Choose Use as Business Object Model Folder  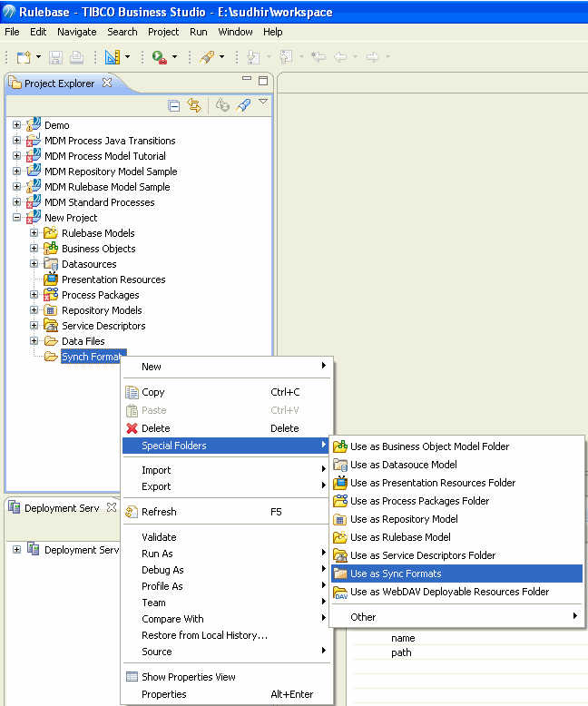coord(456,446)
